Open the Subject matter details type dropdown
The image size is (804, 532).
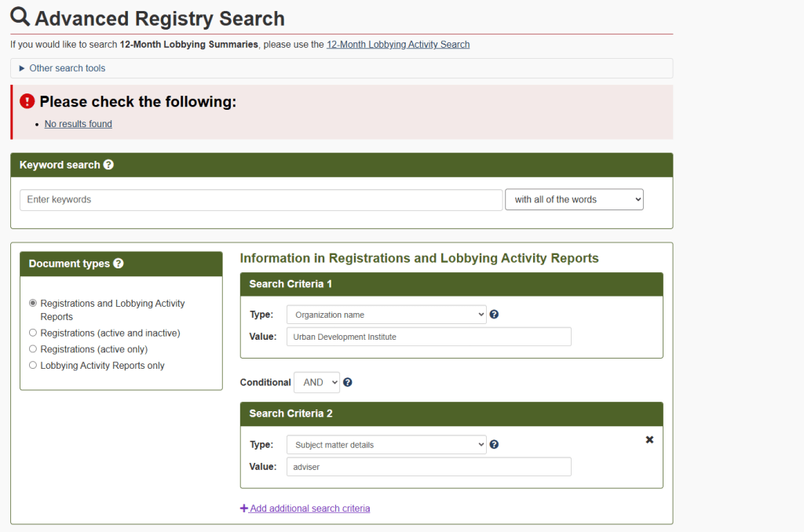click(x=386, y=445)
